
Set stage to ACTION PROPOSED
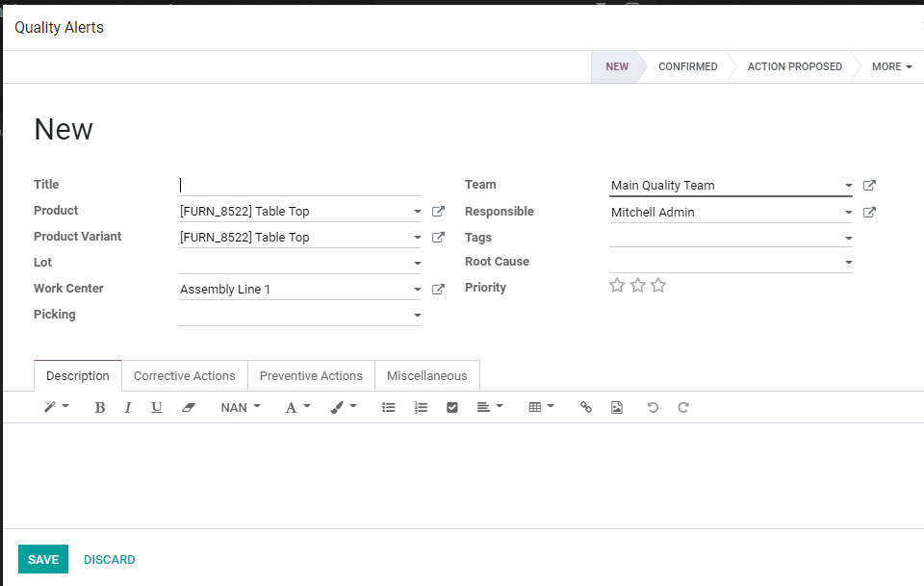794,66
